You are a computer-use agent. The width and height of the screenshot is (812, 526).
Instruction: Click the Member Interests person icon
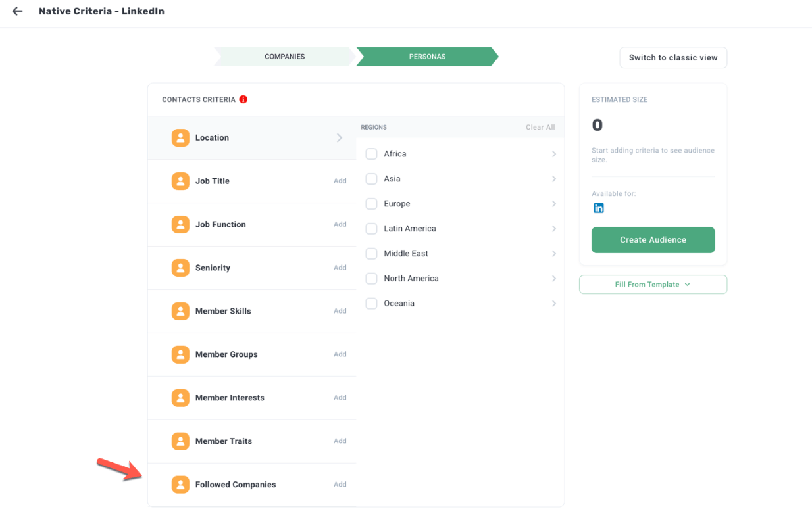click(x=180, y=398)
